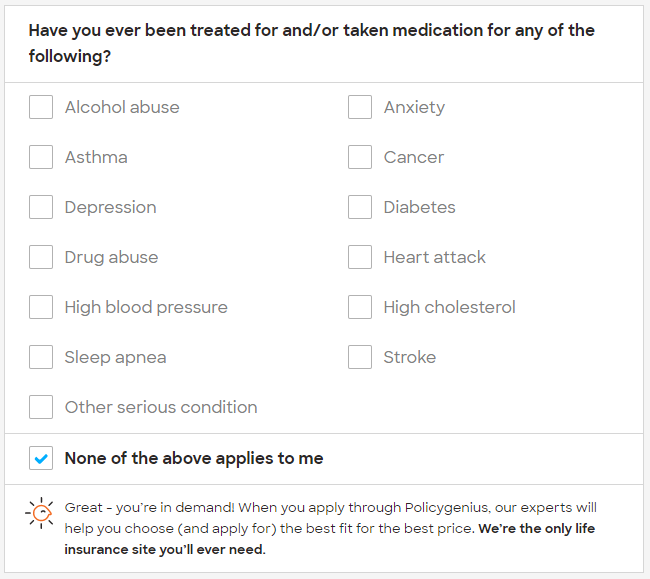Viewport: 650px width, 579px height.
Task: Click the Heart attack label text
Action: [434, 257]
